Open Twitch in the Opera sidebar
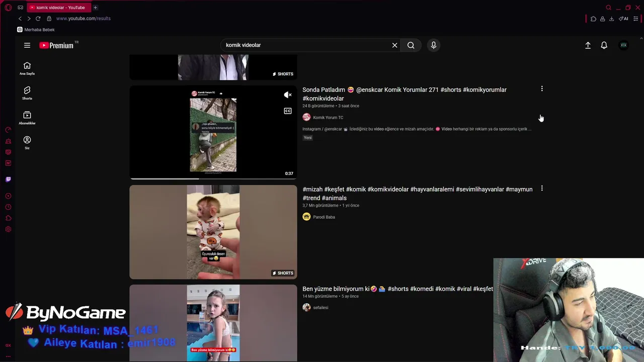This screenshot has width=644, height=362. click(x=8, y=179)
